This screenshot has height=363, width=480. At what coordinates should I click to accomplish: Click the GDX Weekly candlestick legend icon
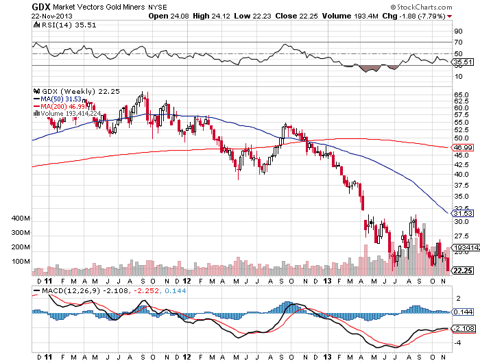point(37,91)
